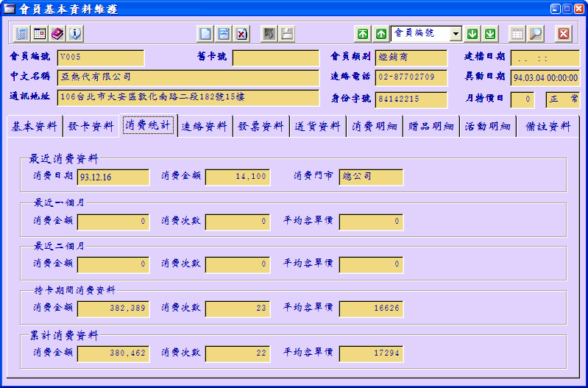Click the red exit button in toolbar
Viewport: 588px width, 388px height.
coord(564,34)
